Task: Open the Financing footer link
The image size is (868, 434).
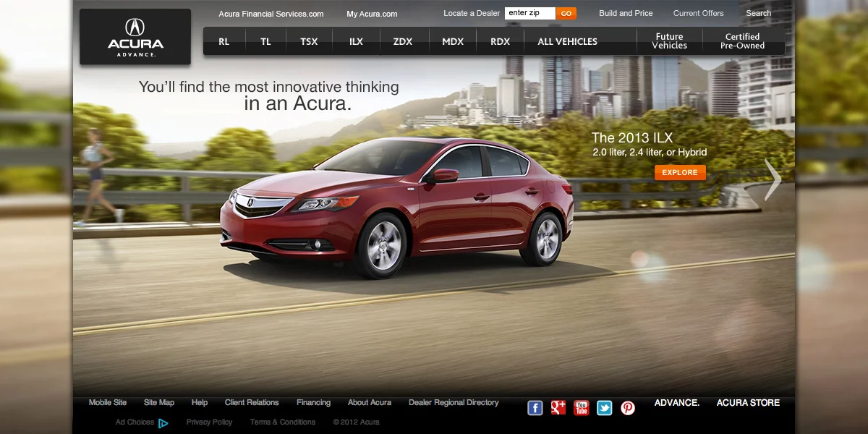Action: (313, 403)
